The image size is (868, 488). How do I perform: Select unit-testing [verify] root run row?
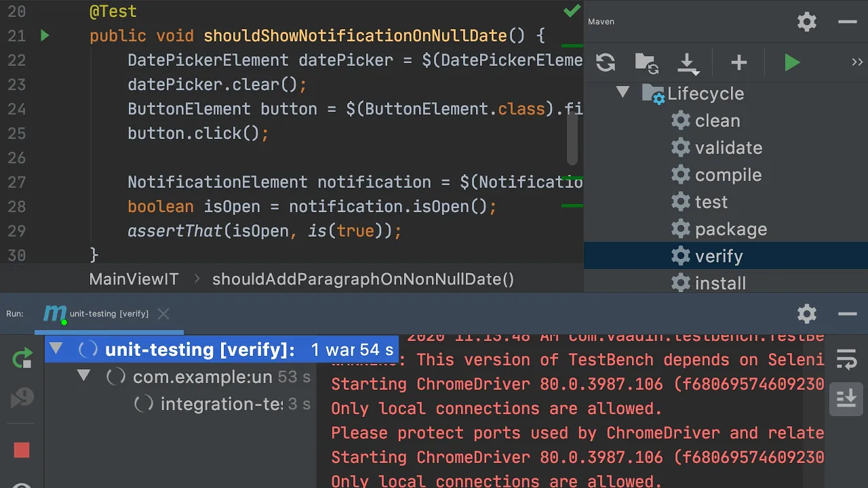pyautogui.click(x=222, y=350)
